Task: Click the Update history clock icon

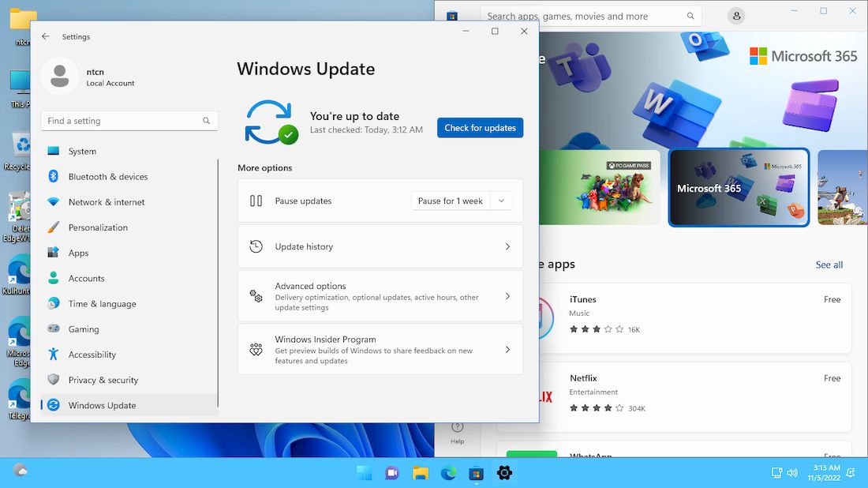Action: (x=256, y=246)
